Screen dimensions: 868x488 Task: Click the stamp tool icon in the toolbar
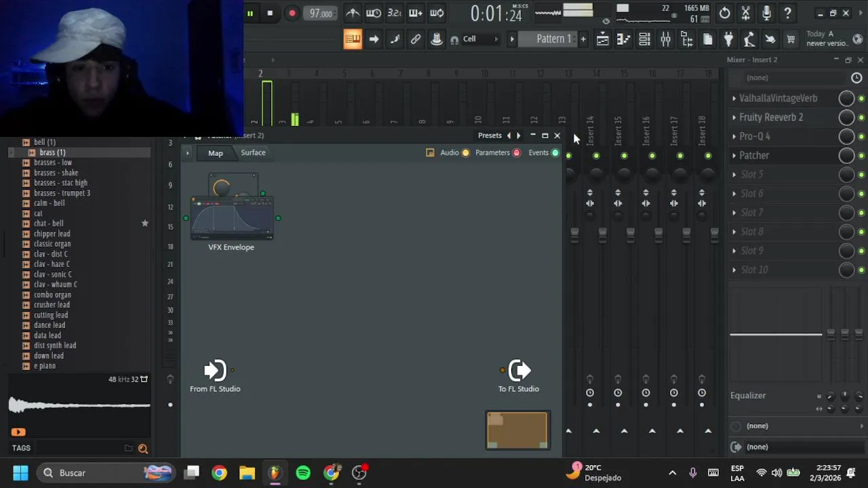(x=437, y=39)
